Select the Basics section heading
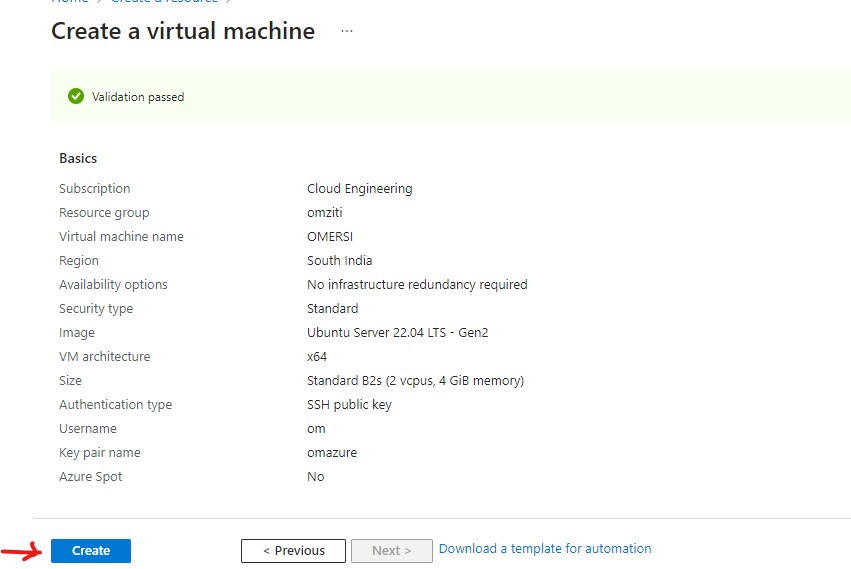Image resolution: width=851 pixels, height=569 pixels. click(78, 158)
